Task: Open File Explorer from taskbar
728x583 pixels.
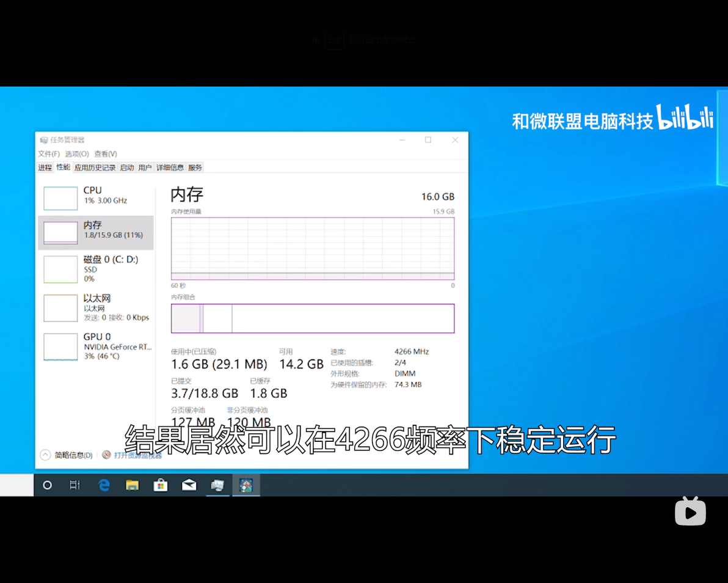Action: click(x=133, y=485)
